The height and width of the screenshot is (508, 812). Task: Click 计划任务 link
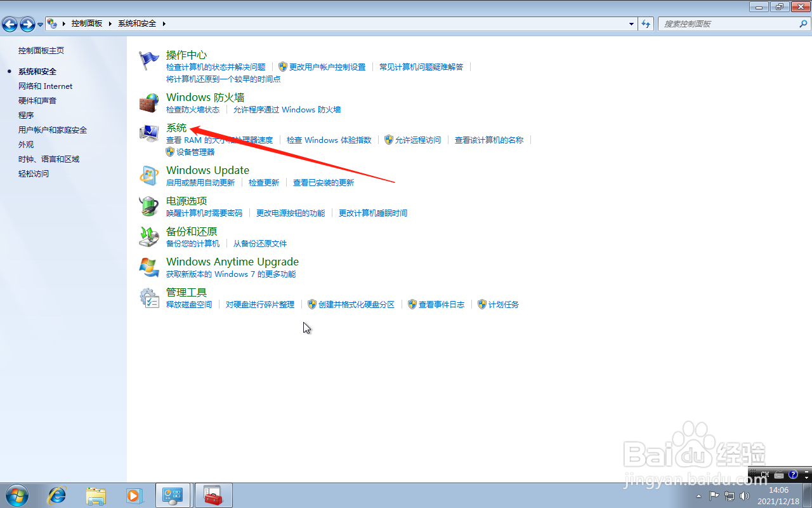(x=504, y=305)
